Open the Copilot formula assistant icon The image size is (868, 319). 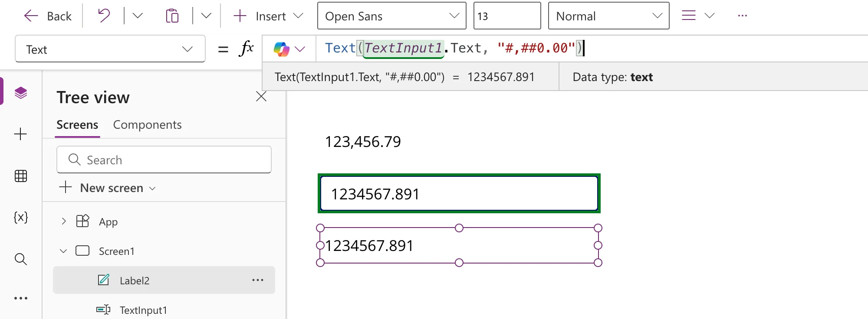[x=281, y=49]
